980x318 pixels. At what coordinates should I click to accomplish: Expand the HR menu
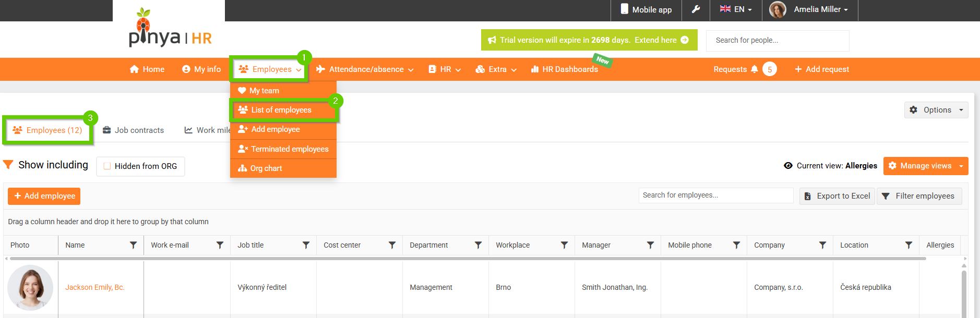click(445, 69)
